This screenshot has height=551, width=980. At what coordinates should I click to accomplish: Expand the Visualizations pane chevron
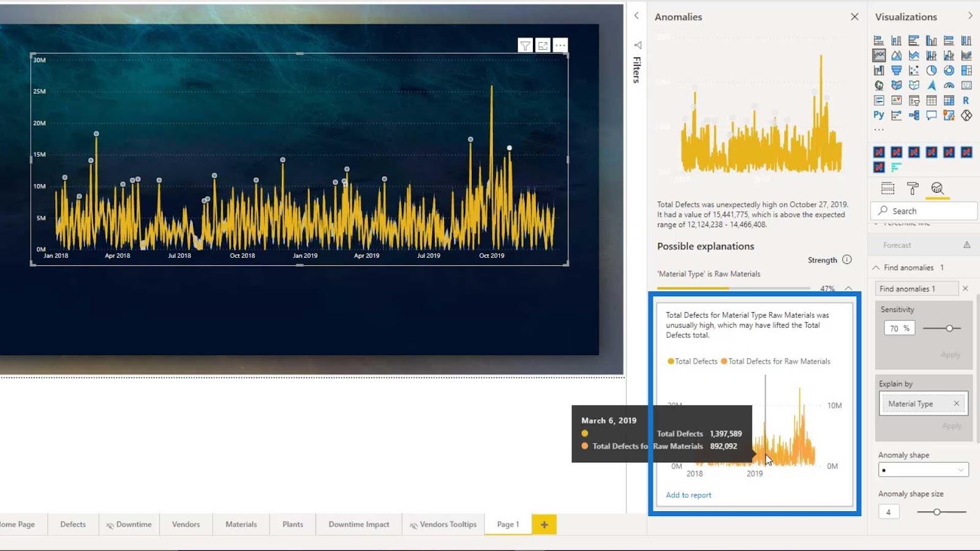tap(970, 16)
